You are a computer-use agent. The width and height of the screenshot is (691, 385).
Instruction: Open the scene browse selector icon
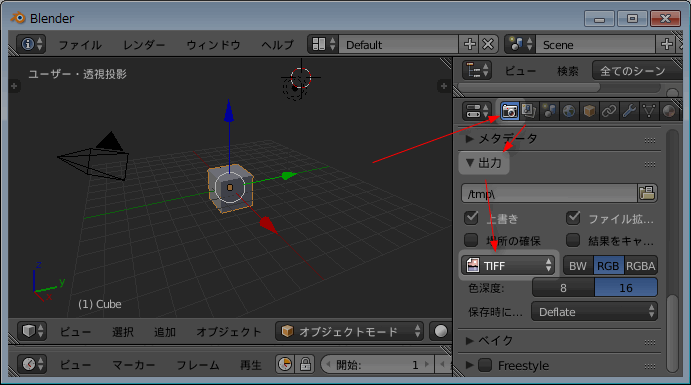520,44
